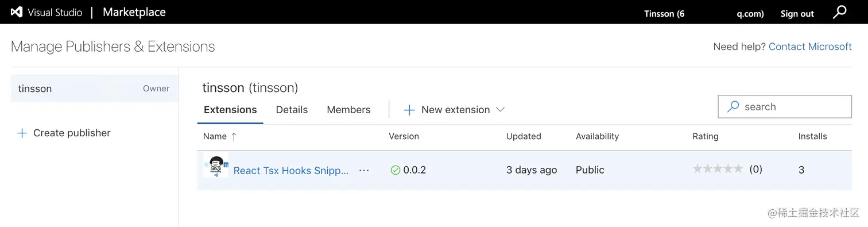Click the Create publisher label
Screen dimensions: 868x227
pyautogui.click(x=72, y=133)
